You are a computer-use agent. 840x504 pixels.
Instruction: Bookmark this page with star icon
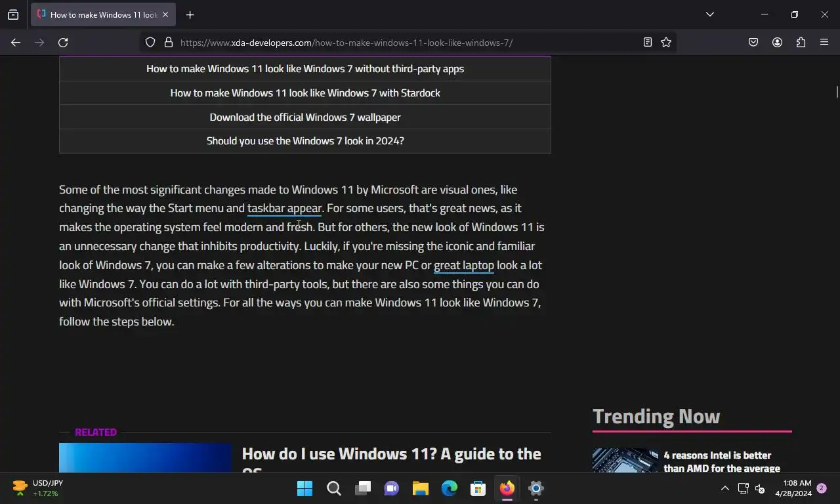click(666, 43)
